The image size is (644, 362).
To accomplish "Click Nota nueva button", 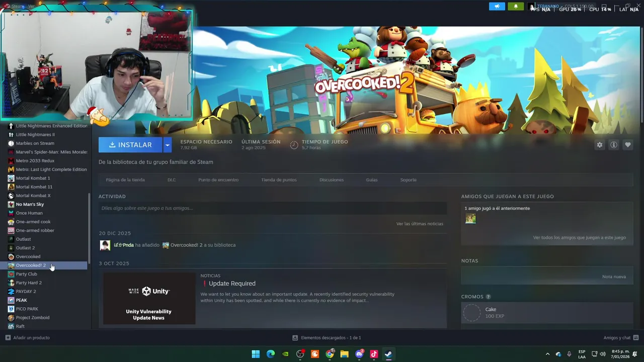I will point(614,277).
